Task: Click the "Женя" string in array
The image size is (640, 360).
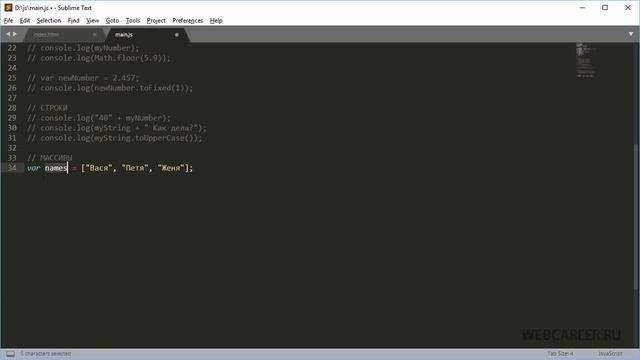Action: coord(171,168)
